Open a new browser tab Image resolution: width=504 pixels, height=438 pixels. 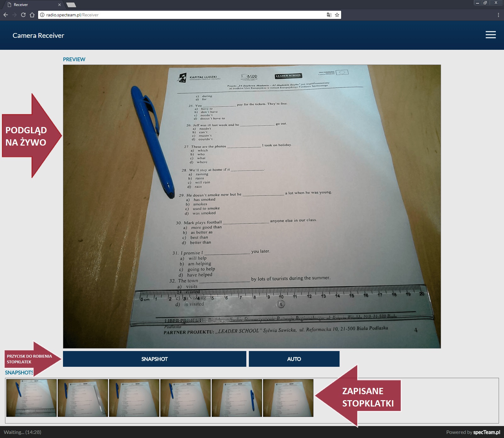click(x=71, y=5)
